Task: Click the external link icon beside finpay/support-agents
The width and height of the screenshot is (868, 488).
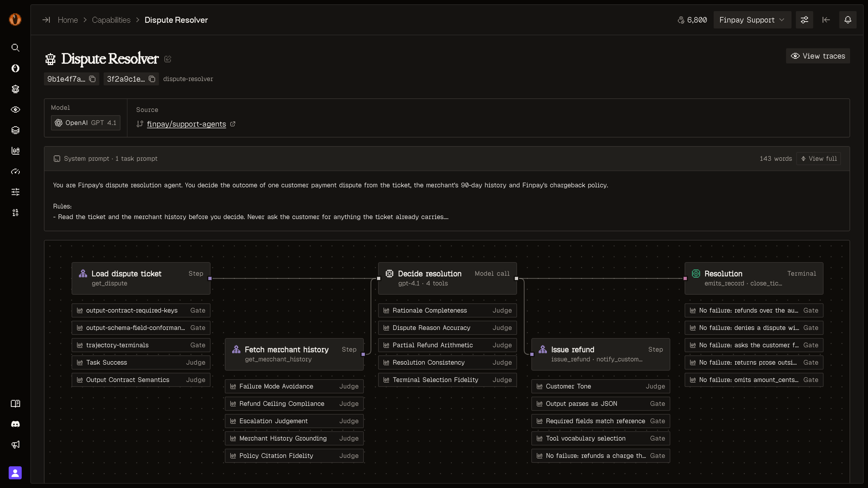Action: click(232, 124)
